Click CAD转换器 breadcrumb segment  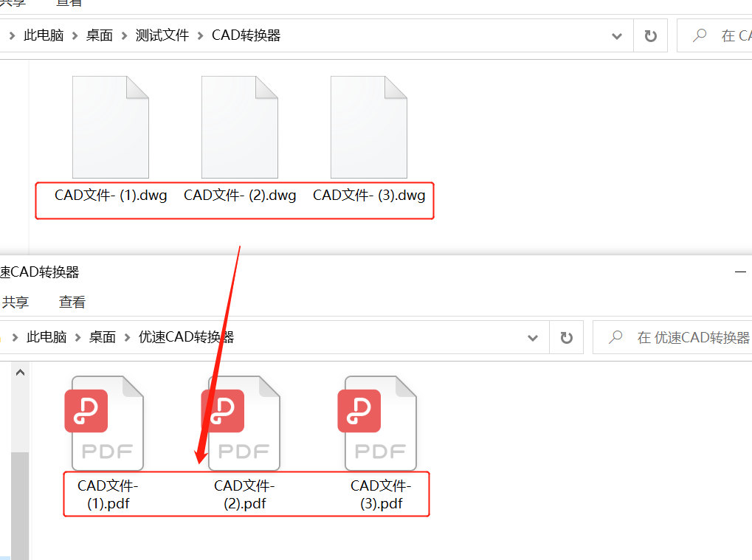coord(246,35)
